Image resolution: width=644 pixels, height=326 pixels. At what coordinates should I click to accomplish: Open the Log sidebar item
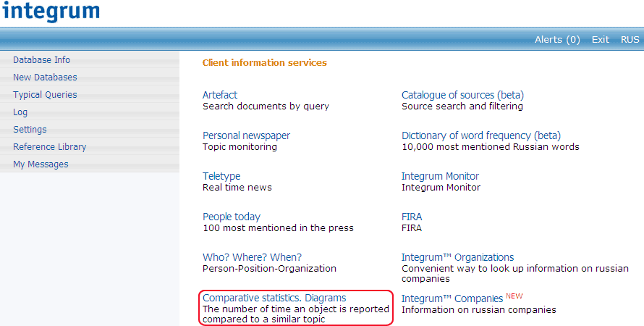[x=20, y=112]
